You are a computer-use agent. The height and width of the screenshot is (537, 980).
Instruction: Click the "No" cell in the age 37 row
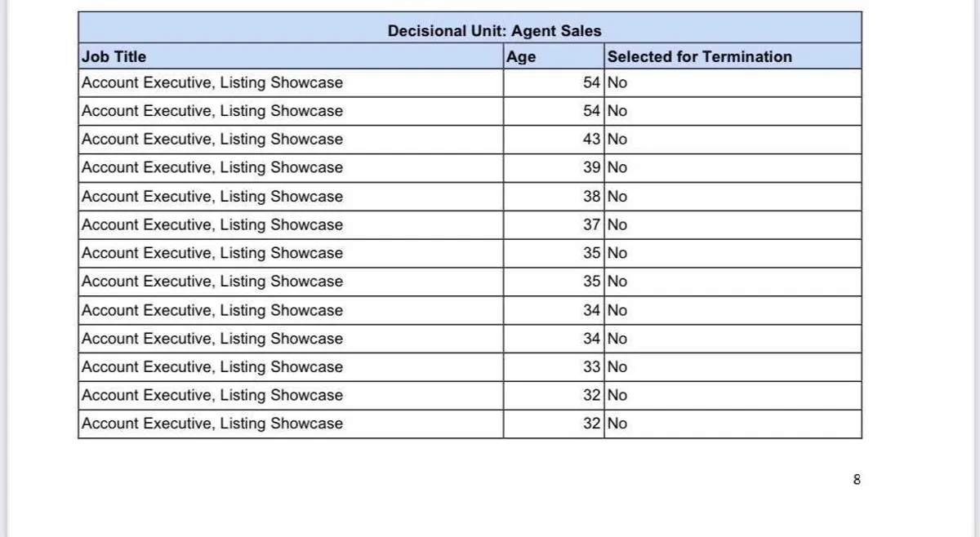click(x=617, y=224)
